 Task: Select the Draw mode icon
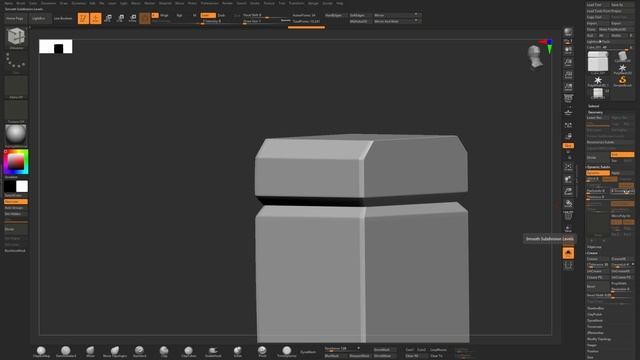pos(96,18)
